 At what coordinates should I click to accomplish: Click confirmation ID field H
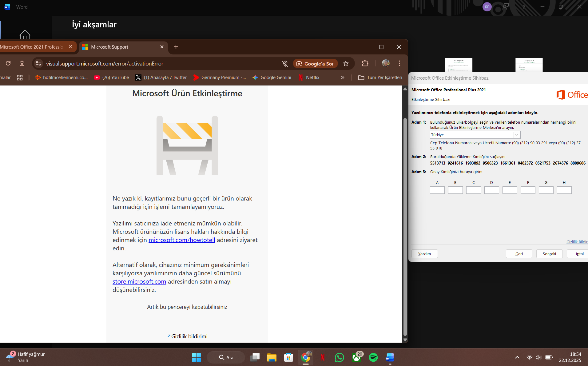[x=564, y=190]
